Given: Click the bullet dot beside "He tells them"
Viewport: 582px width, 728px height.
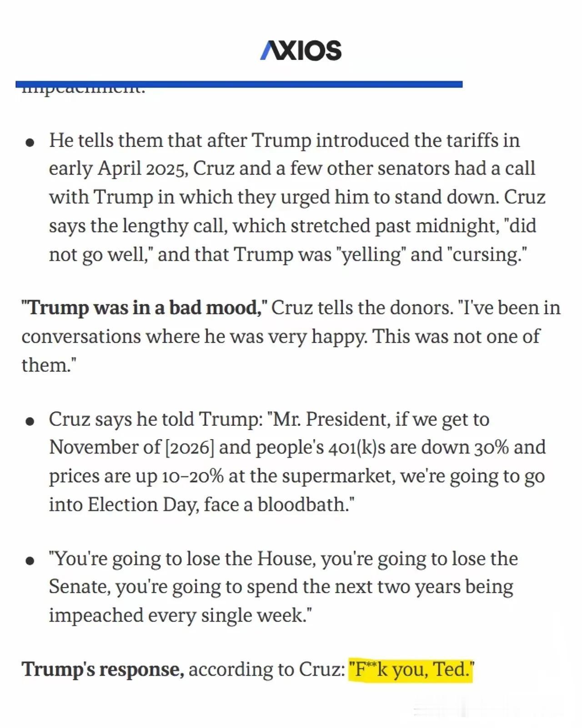Looking at the screenshot, I should (x=30, y=142).
